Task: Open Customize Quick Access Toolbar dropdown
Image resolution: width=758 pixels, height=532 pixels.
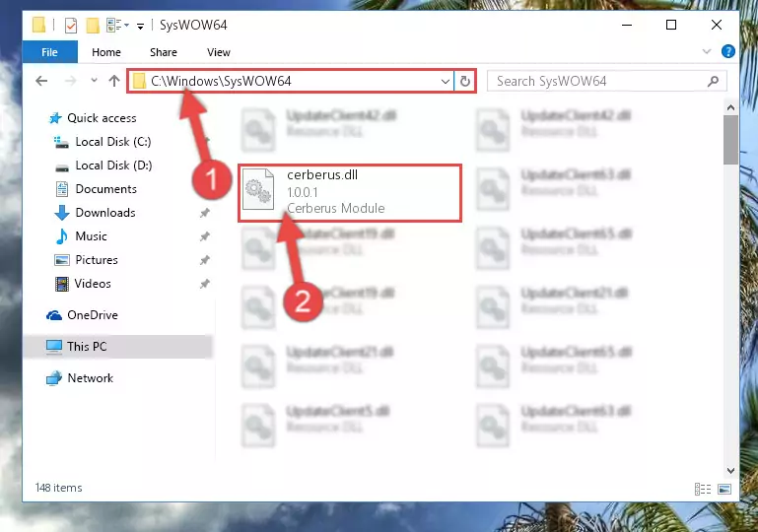Action: pyautogui.click(x=140, y=26)
